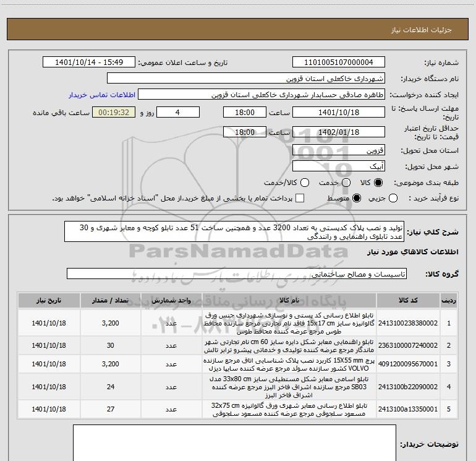Click row 5 product name تابلو اطلاع رسانی معابر شهری
476x461 pixels.
click(x=289, y=410)
